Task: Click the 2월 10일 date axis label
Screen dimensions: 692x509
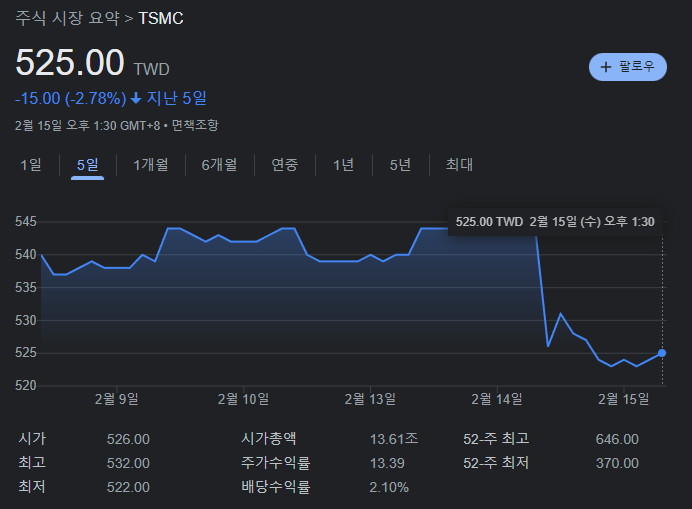Action: pyautogui.click(x=243, y=399)
